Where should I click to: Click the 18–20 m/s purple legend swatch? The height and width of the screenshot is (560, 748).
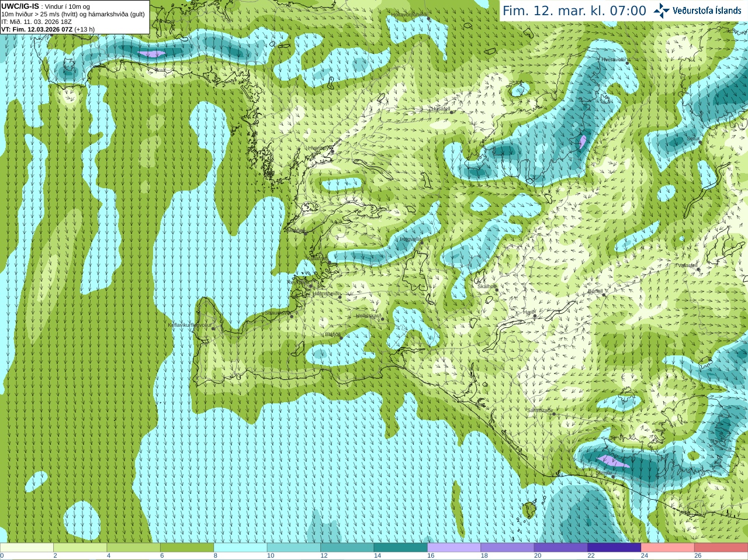click(507, 548)
